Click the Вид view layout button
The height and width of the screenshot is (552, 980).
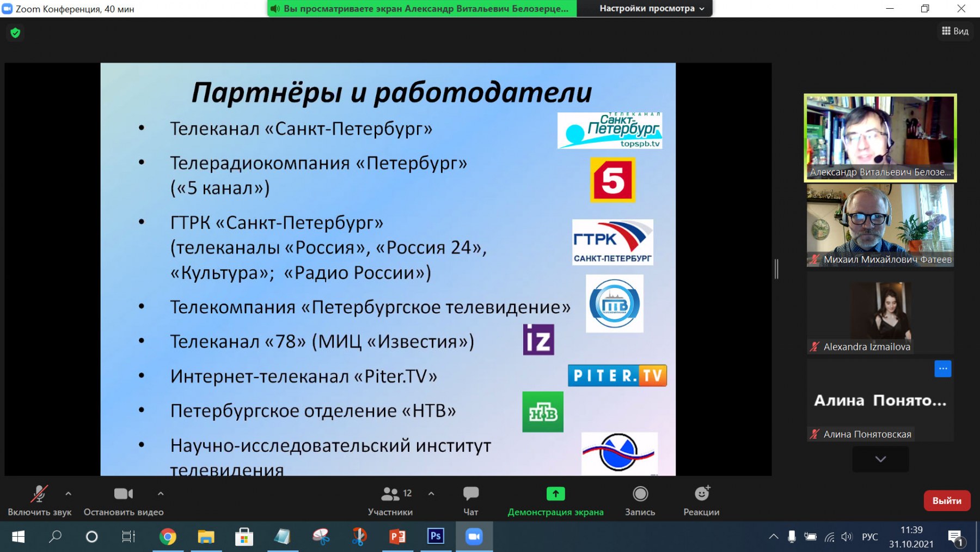[x=955, y=31]
